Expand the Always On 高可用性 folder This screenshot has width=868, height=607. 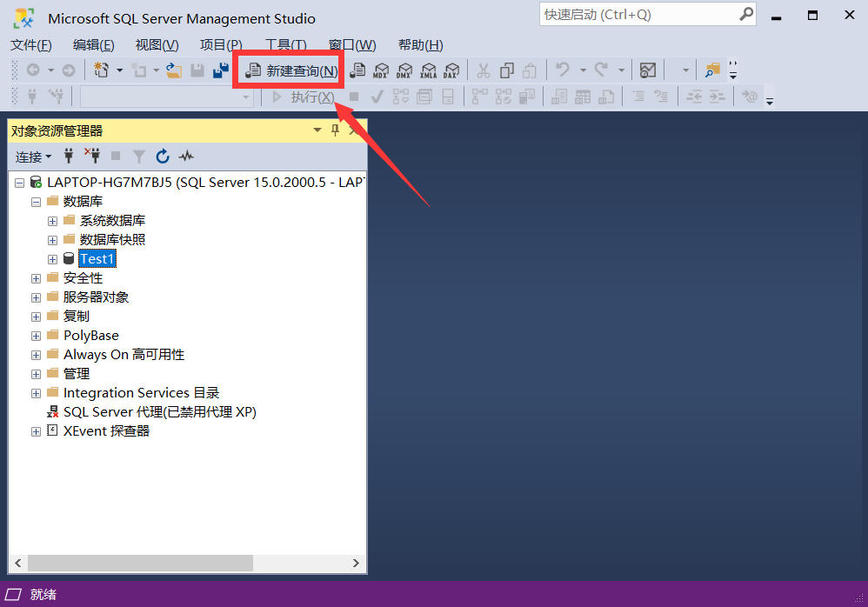(36, 355)
